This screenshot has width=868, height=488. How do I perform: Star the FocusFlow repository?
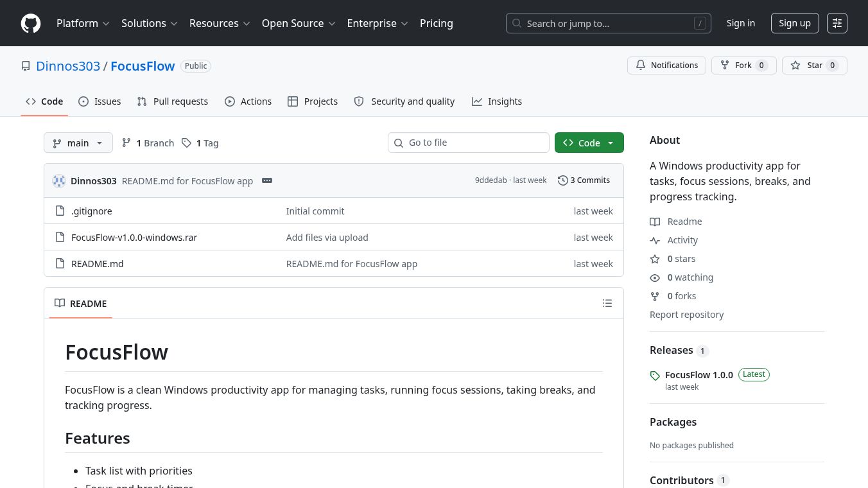click(x=814, y=65)
